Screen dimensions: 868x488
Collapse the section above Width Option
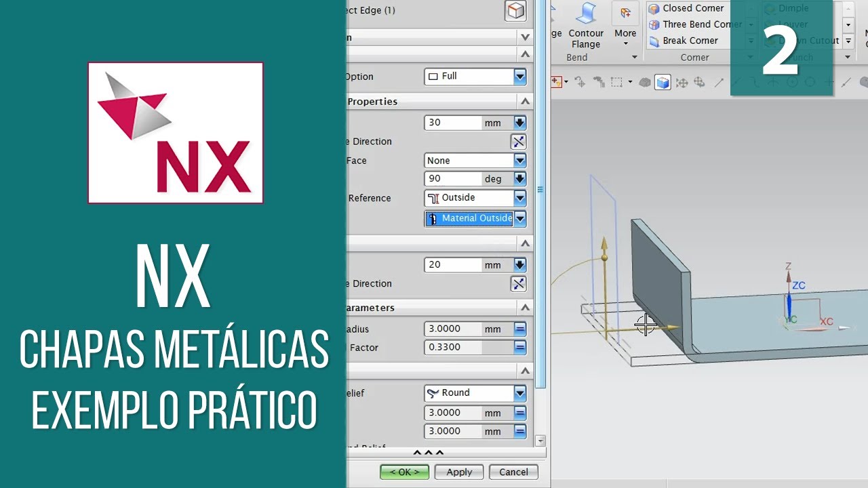coord(525,54)
